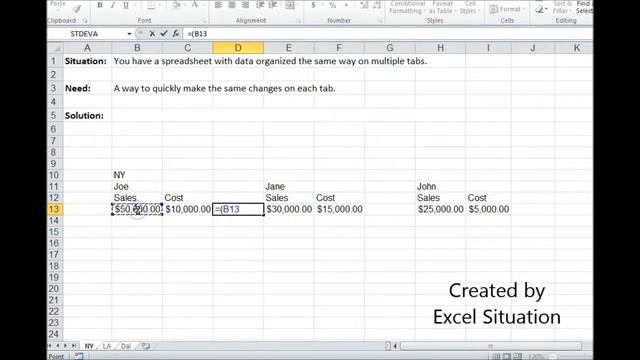Click the horizontal scrollbar left arrow
Image resolution: width=640 pixels, height=360 pixels.
[x=395, y=346]
